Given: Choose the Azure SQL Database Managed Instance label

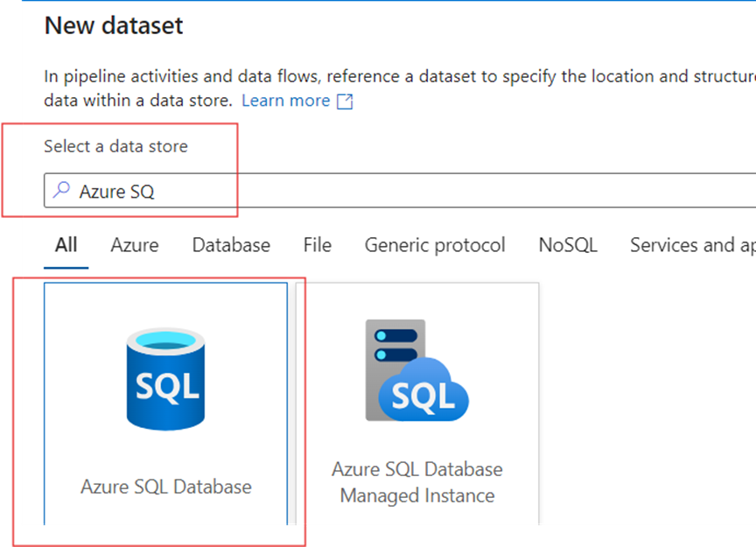Looking at the screenshot, I should (417, 482).
